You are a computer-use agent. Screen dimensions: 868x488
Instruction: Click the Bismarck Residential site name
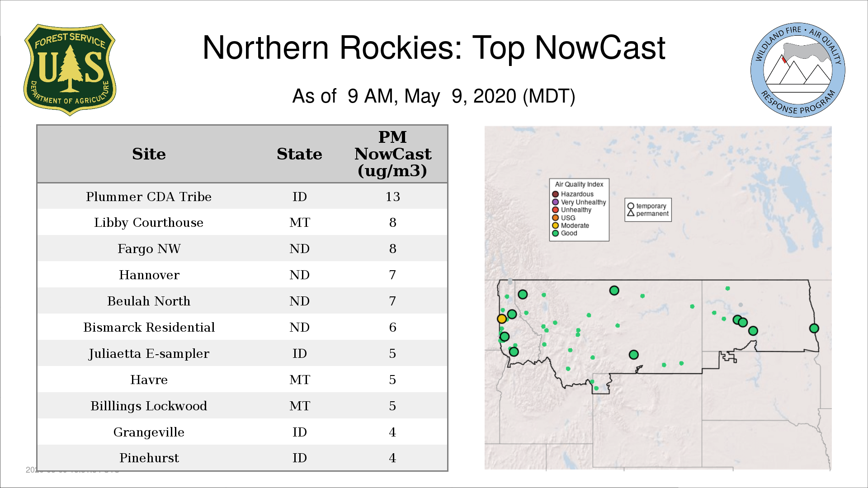coord(149,328)
